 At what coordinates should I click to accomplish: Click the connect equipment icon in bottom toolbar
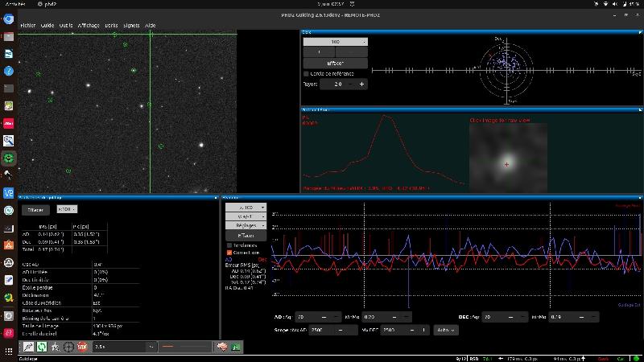(x=27, y=347)
